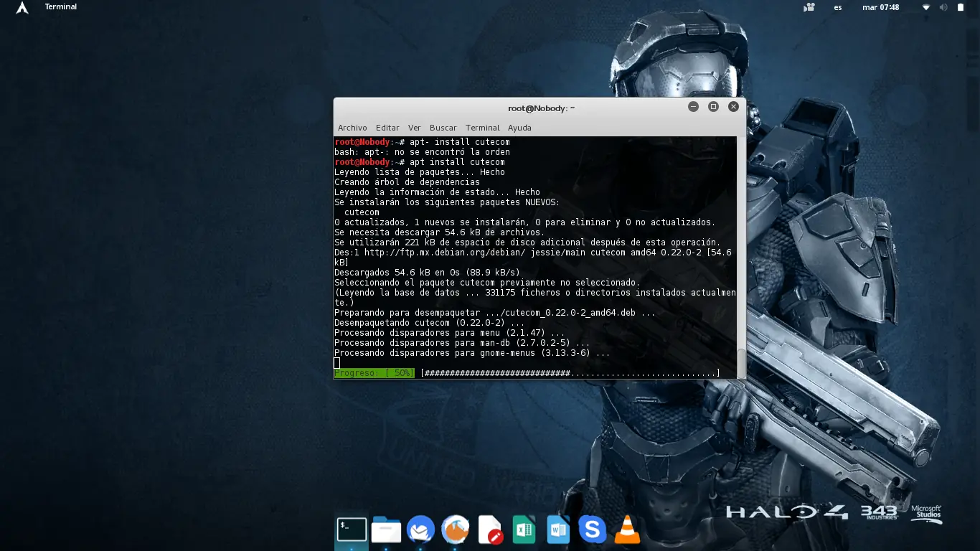Click the battery status icon

961,7
